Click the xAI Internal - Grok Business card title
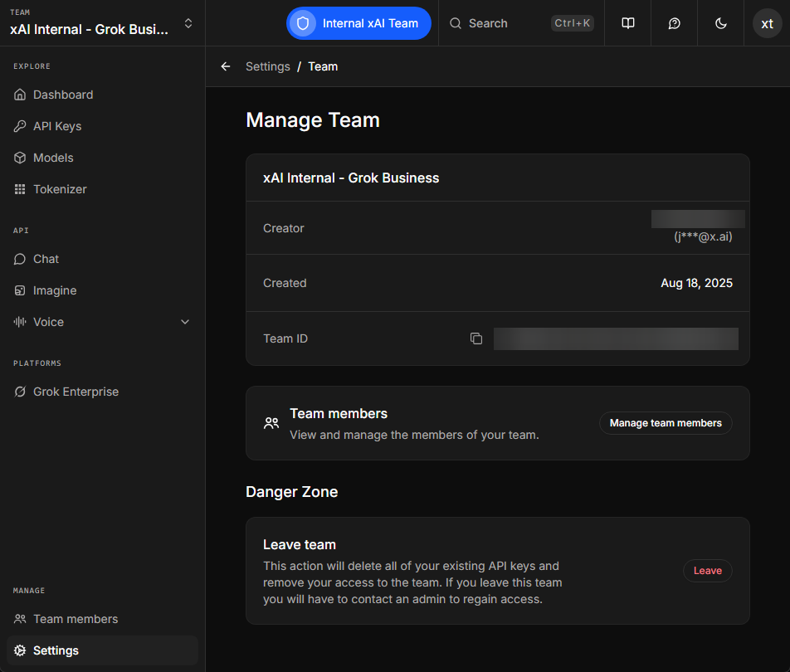This screenshot has height=672, width=790. point(351,178)
